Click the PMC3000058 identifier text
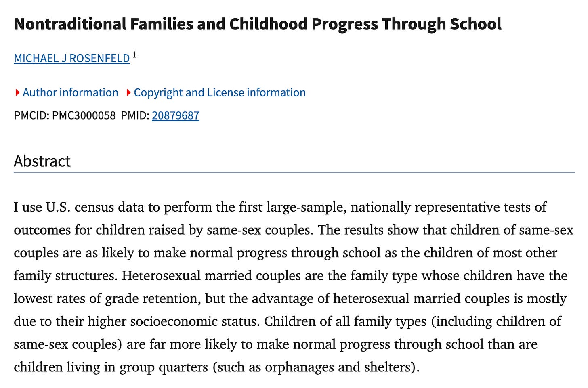This screenshot has width=588, height=388. (x=84, y=116)
